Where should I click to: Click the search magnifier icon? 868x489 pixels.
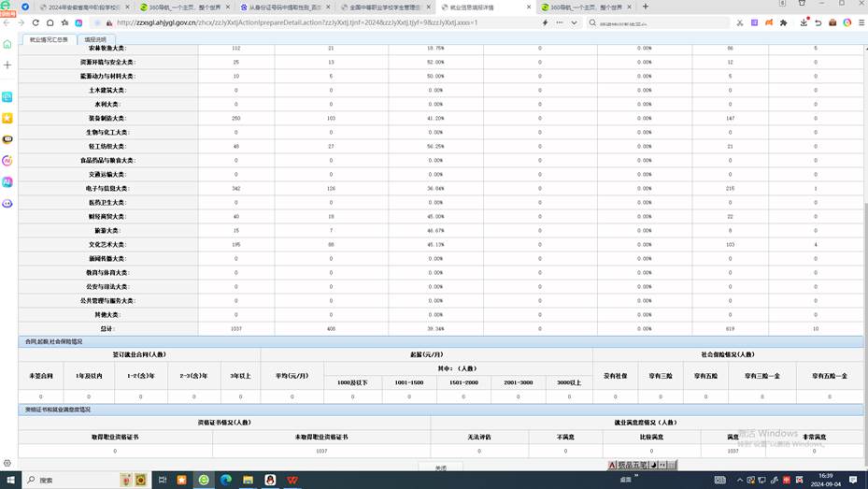pos(592,22)
